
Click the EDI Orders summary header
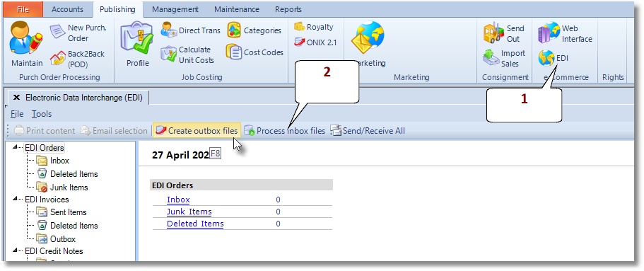pyautogui.click(x=242, y=185)
